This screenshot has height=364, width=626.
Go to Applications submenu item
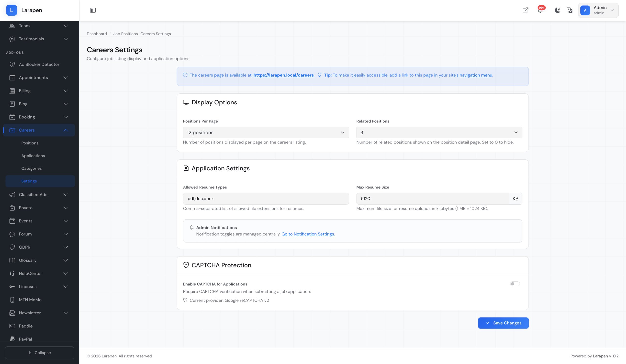tap(33, 156)
